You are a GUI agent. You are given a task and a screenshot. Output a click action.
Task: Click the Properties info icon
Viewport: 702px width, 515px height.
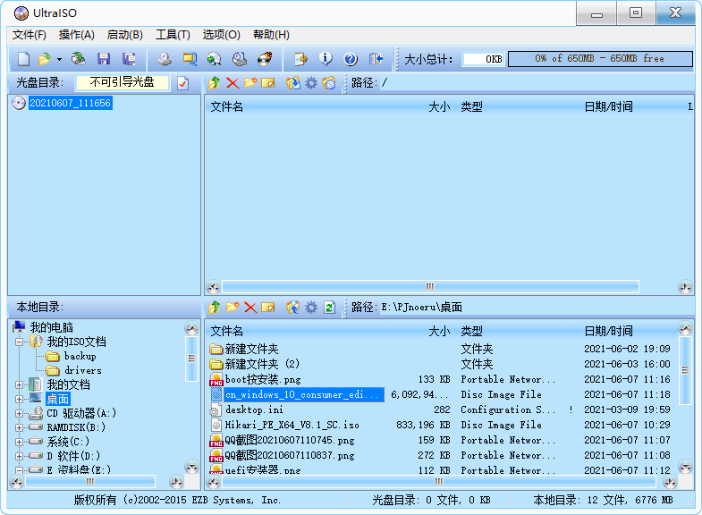(x=325, y=59)
